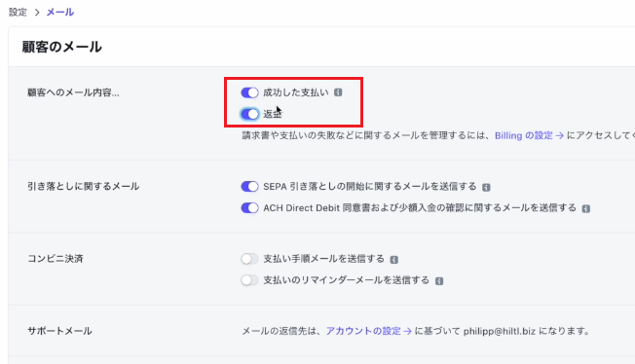Screen dimensions: 635x364
Task: Click the コンビニ決済 section label
Action: pos(56,259)
